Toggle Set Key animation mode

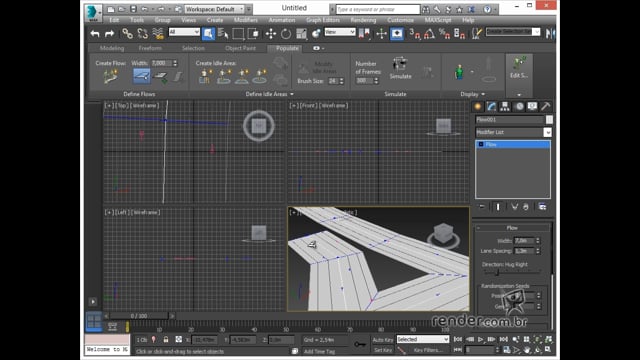[382, 350]
